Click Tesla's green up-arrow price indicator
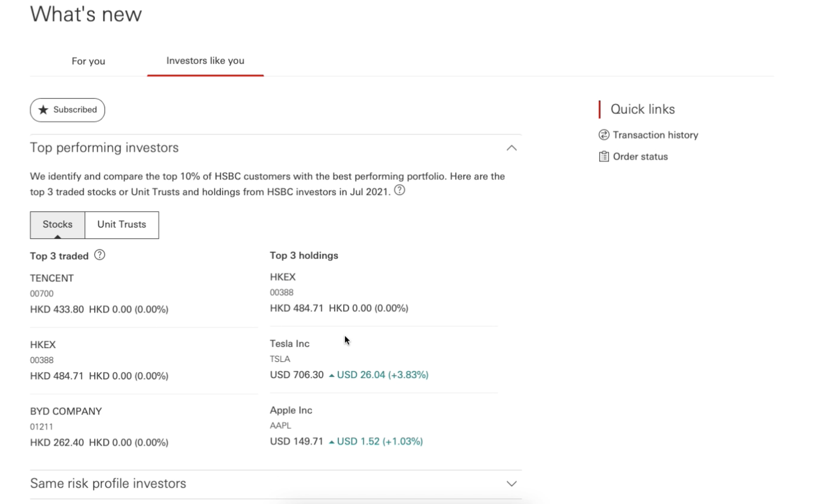Viewport: 839px width, 504px height. (331, 375)
